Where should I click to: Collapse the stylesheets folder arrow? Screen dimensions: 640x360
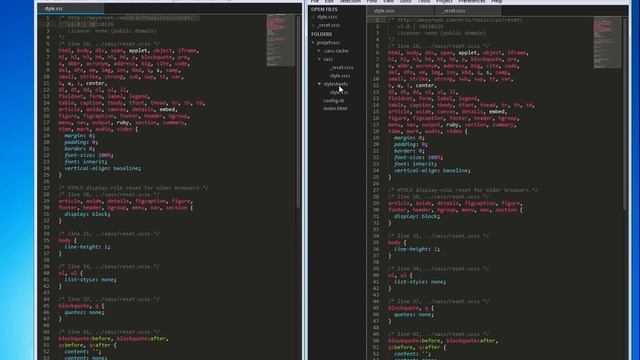tap(319, 84)
